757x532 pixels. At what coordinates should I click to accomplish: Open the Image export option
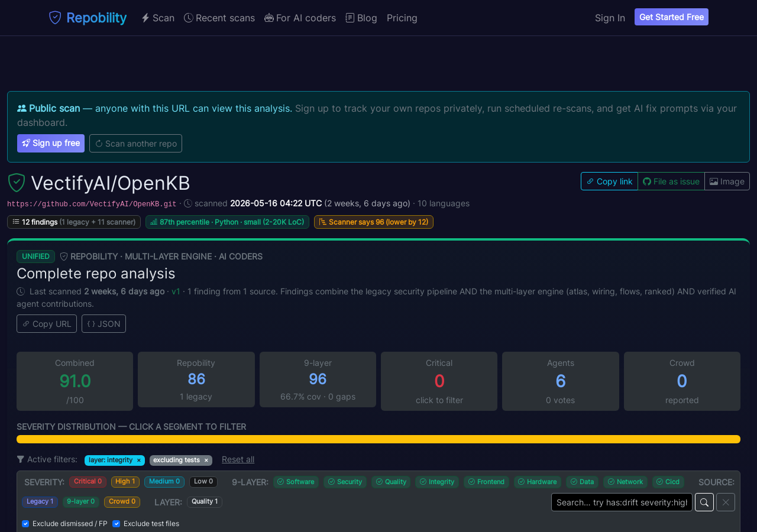(x=727, y=181)
